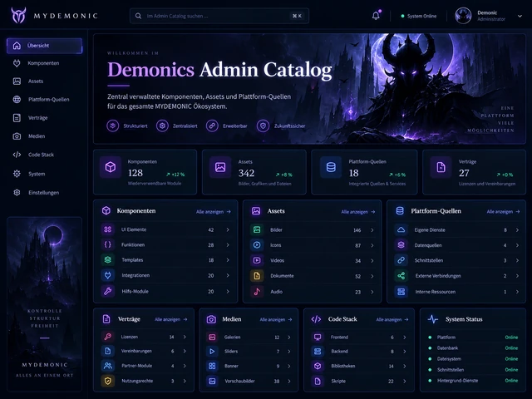Show all Verträge via Alle anzeigen
The height and width of the screenshot is (399, 532).
[x=171, y=319]
